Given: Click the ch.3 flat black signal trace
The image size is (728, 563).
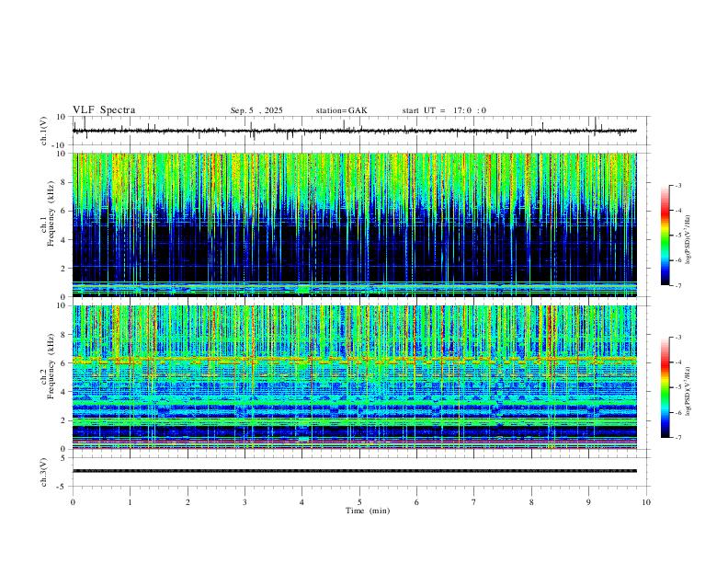Looking at the screenshot, I should (x=354, y=471).
